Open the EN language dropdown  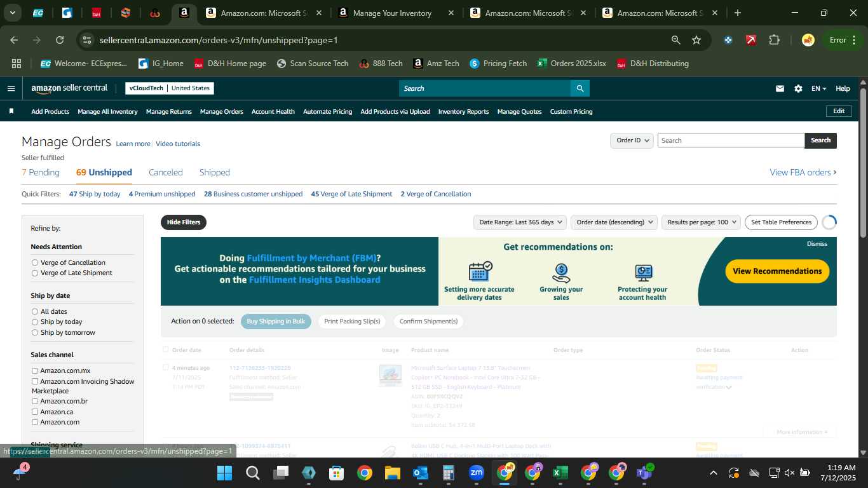tap(818, 88)
